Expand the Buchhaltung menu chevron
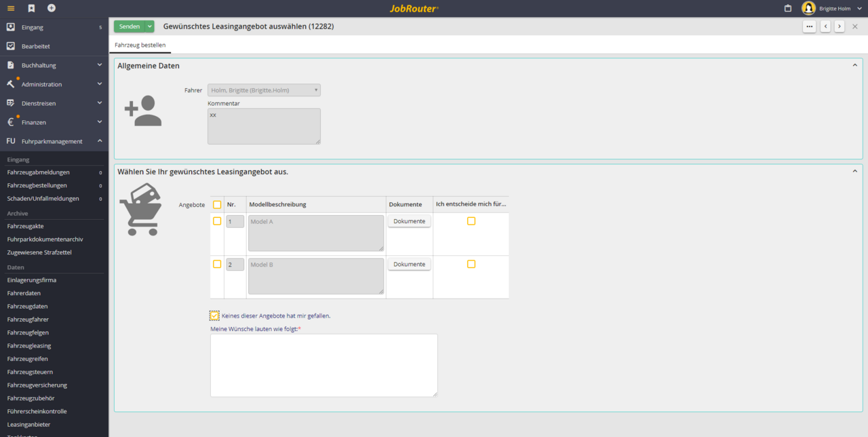Screen dimensions: 868x437 (x=100, y=65)
